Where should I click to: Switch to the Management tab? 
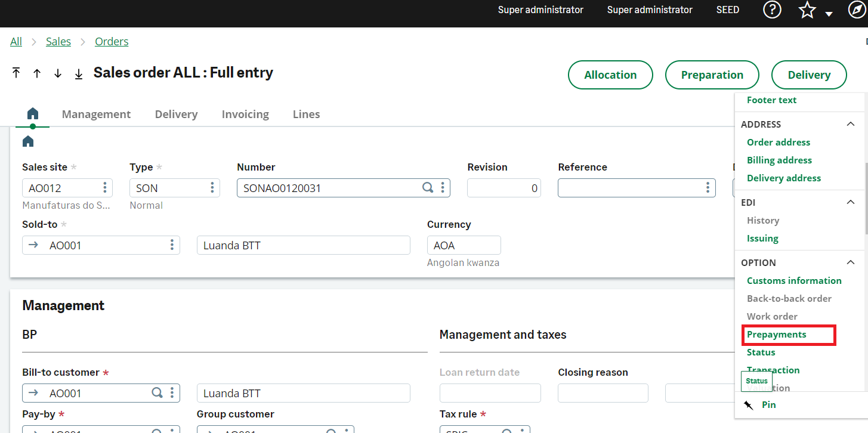(x=96, y=114)
